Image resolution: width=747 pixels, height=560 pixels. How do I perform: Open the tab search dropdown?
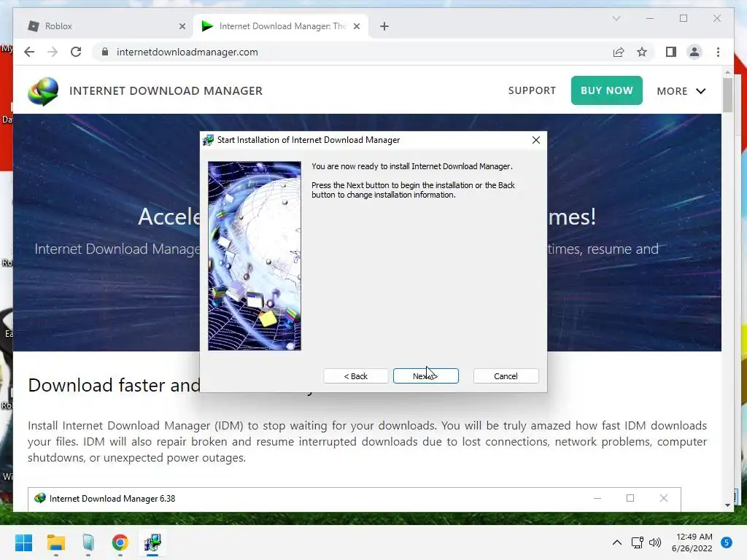point(616,18)
